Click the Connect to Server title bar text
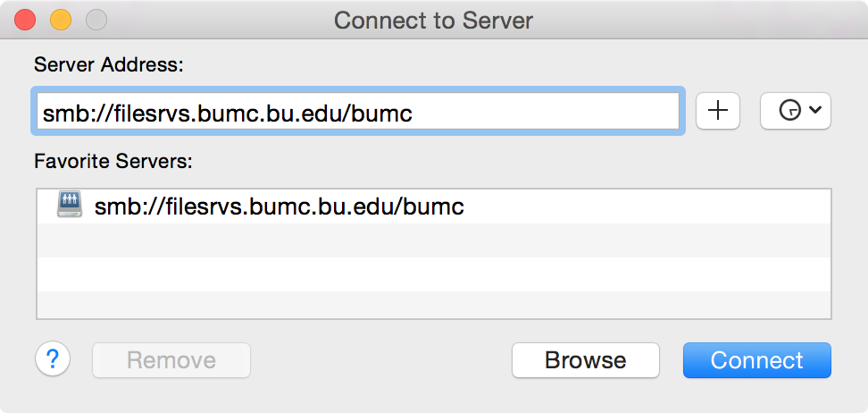This screenshot has width=868, height=413. [433, 21]
